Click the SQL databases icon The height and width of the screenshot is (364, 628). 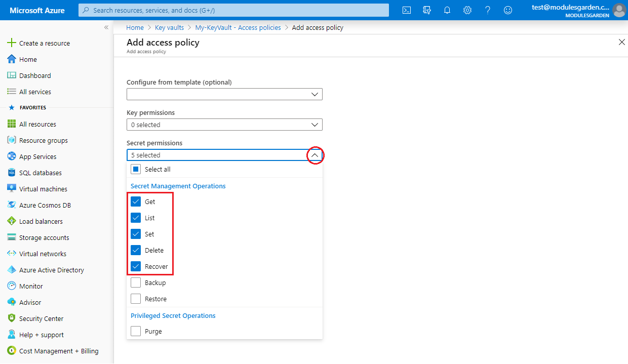pyautogui.click(x=12, y=173)
